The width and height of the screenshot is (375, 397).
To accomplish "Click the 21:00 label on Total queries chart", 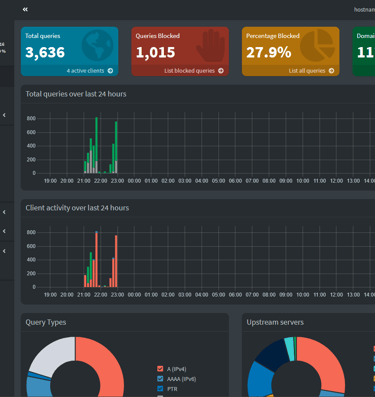I will [x=84, y=181].
